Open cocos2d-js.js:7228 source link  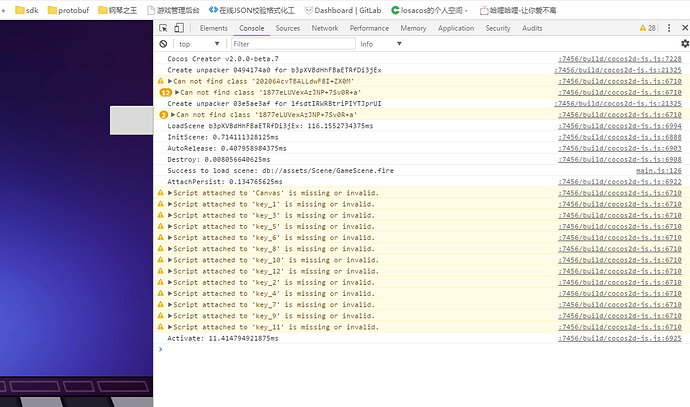(620, 59)
